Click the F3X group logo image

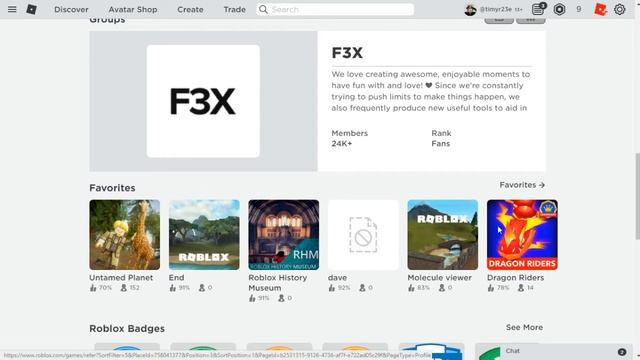click(203, 101)
